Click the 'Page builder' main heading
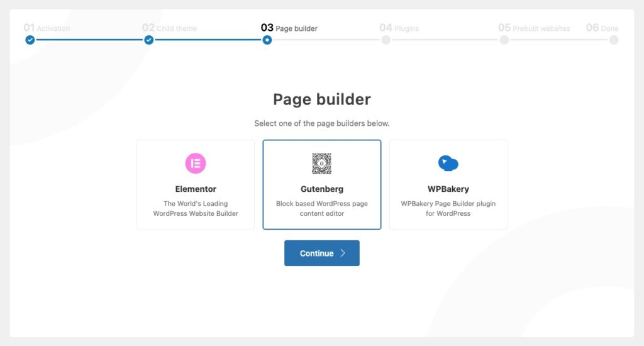Screen dimensions: 644x346 point(321,99)
